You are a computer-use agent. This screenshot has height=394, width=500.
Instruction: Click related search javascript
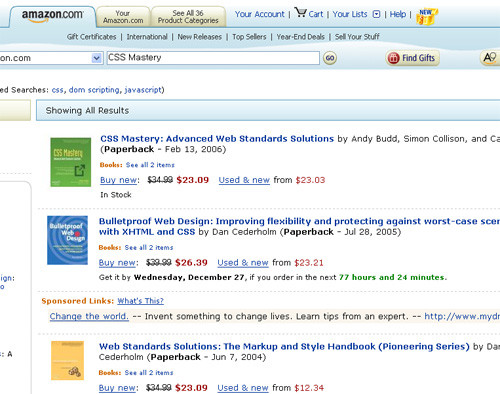click(x=143, y=90)
